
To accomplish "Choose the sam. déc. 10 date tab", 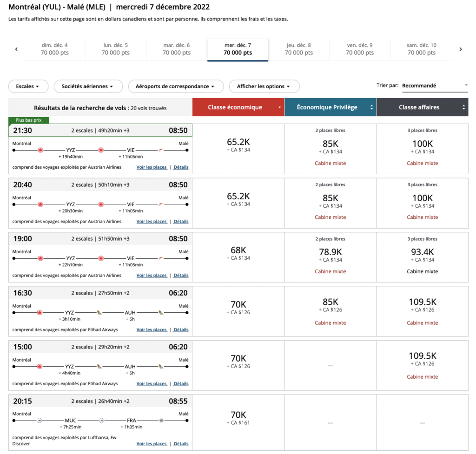I will 421,49.
